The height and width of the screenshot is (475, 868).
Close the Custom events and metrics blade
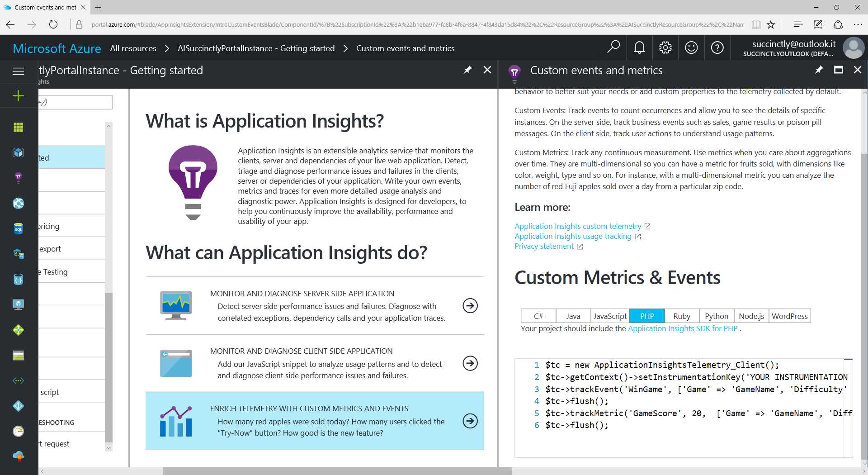point(857,70)
